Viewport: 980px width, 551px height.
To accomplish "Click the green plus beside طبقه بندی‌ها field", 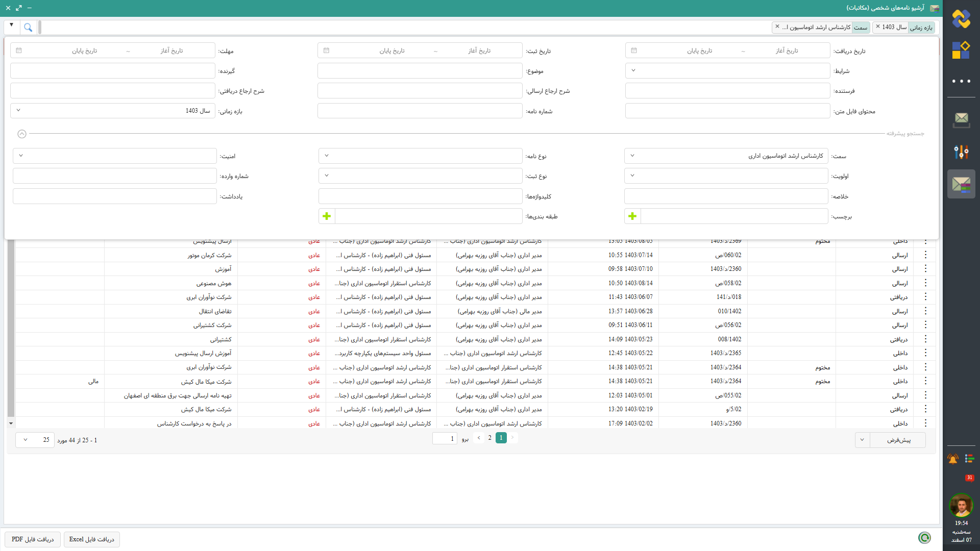I will (x=327, y=216).
